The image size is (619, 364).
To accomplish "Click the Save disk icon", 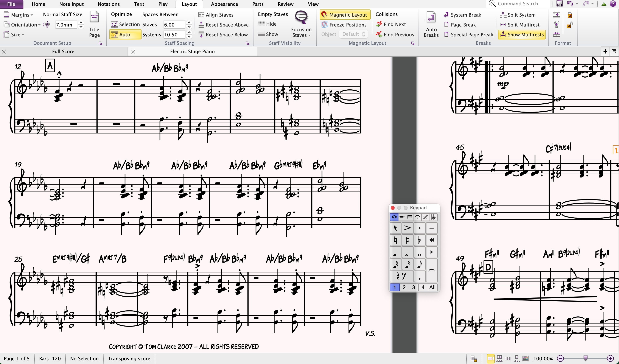I will tap(559, 4).
